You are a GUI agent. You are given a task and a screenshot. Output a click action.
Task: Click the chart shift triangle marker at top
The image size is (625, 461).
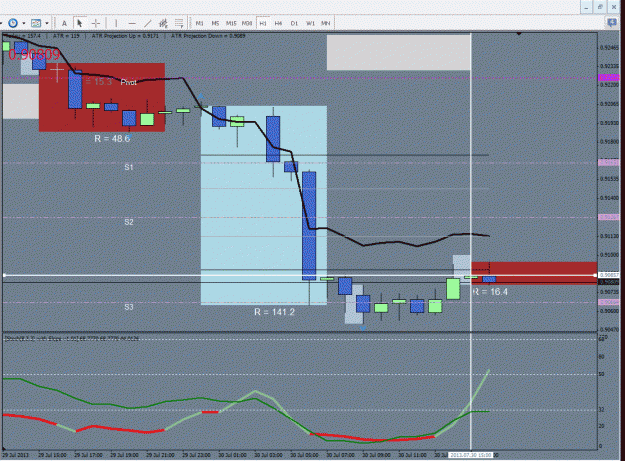coord(519,34)
